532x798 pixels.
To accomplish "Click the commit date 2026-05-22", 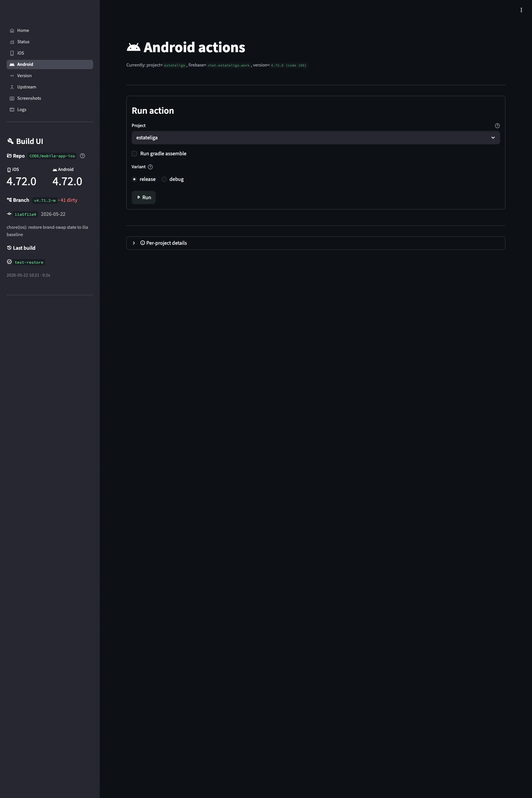I will pos(53,214).
